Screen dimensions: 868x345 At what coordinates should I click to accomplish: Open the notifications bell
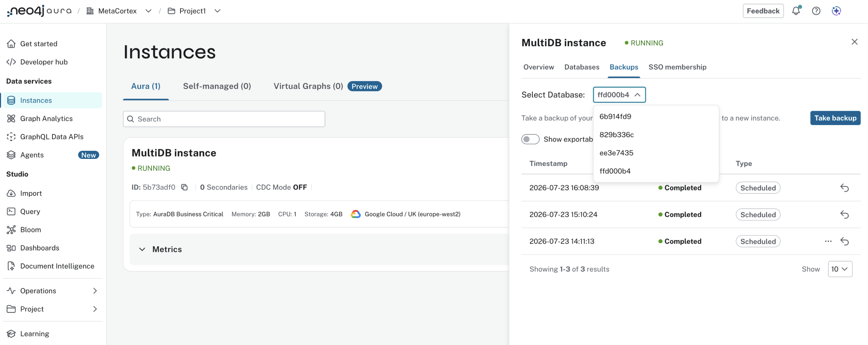796,11
